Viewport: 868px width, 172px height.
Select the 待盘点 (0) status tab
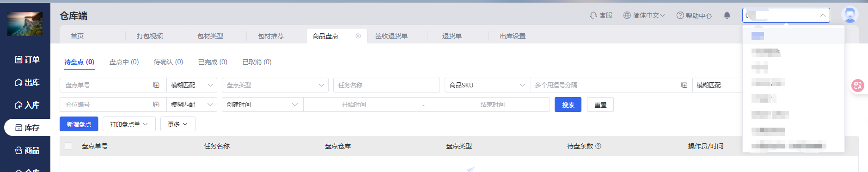(79, 62)
